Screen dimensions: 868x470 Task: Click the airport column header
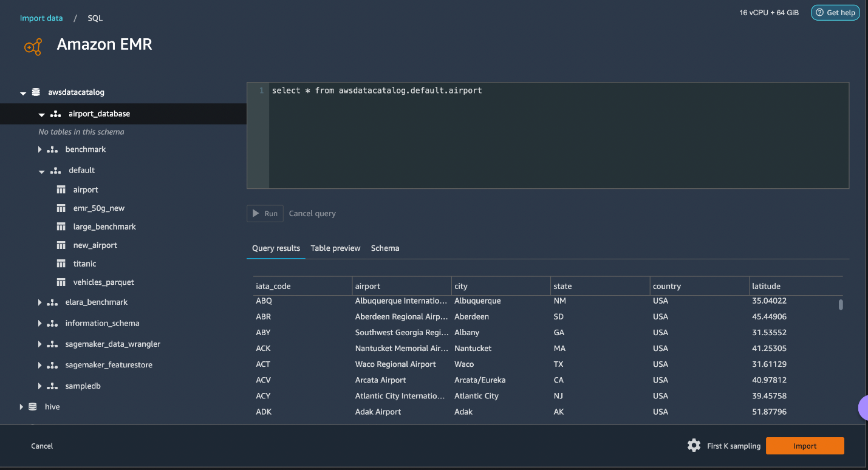point(402,286)
